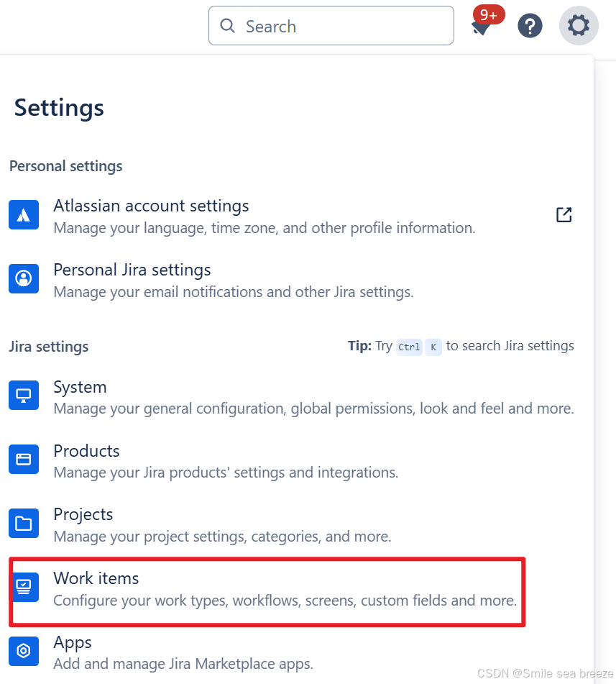Open Personal Jira settings
616x684 pixels.
132,270
